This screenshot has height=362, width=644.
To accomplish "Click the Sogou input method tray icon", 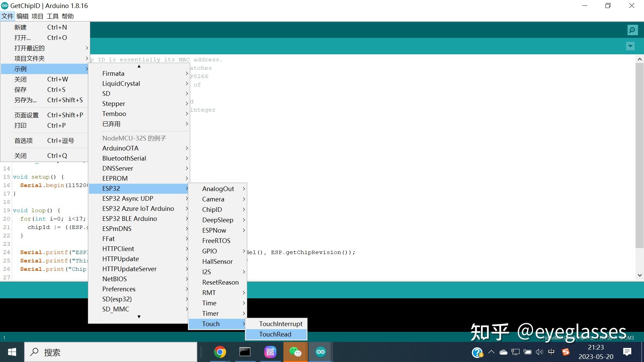I will (x=566, y=352).
